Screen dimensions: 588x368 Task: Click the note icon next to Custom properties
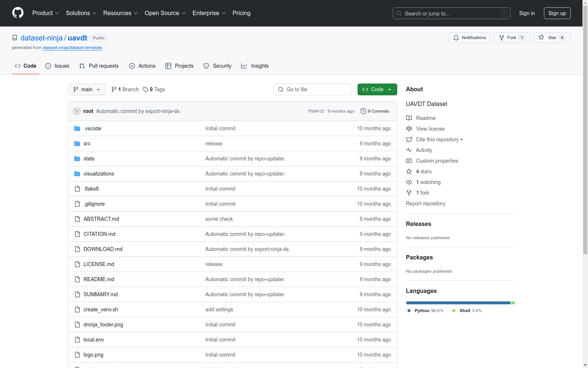point(409,161)
